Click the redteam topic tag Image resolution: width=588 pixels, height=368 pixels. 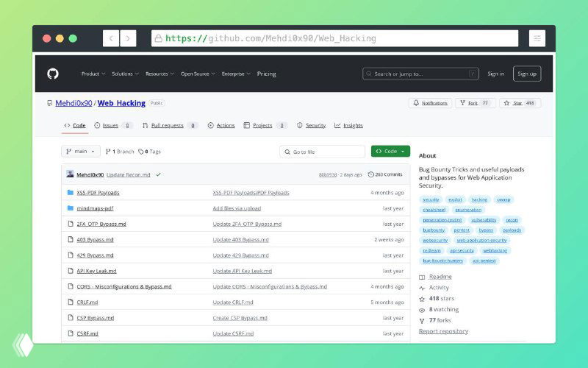(x=431, y=250)
